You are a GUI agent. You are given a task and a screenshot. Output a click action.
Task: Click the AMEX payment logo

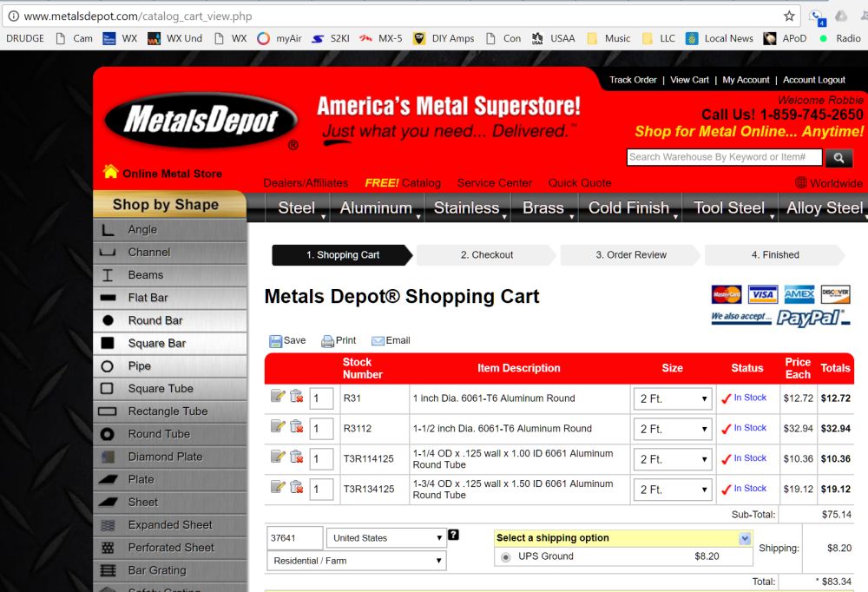(799, 294)
